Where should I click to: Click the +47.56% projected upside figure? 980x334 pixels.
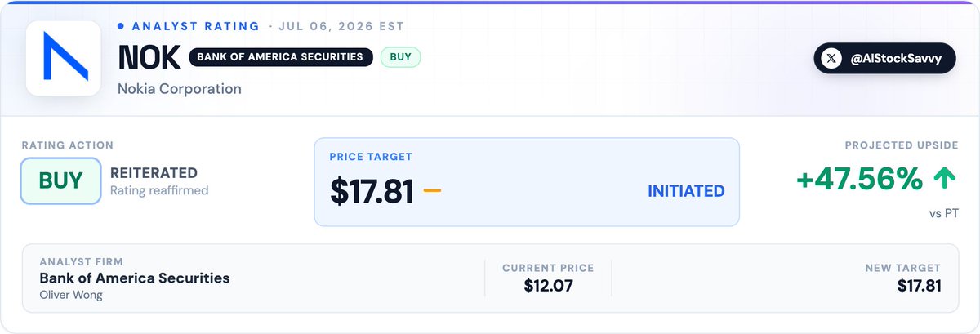pos(861,178)
